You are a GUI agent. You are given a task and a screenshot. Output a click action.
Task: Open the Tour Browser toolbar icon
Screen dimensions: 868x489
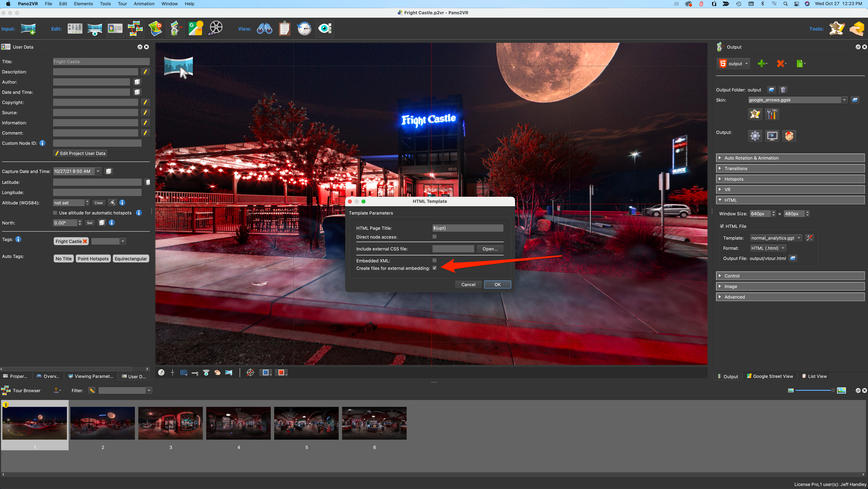click(x=135, y=29)
